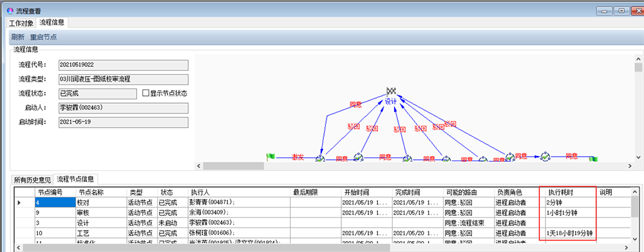The width and height of the screenshot is (644, 252).
Task: Click 刷新 to refresh
Action: point(17,37)
